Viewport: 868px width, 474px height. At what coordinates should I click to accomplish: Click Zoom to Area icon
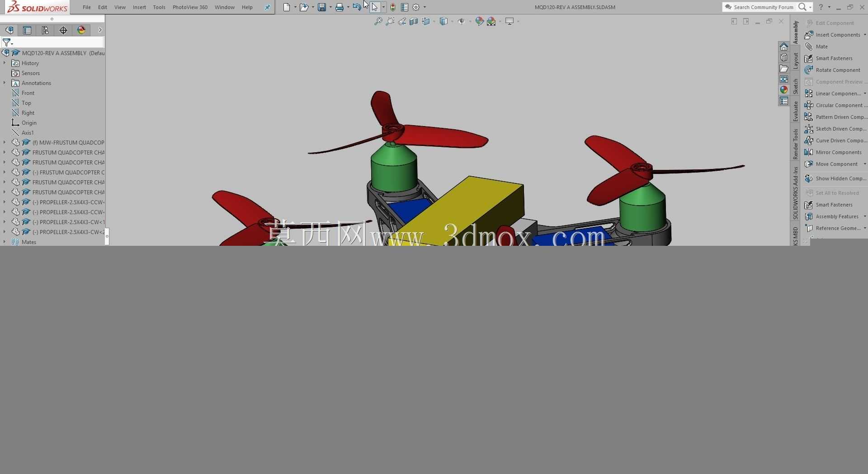390,21
